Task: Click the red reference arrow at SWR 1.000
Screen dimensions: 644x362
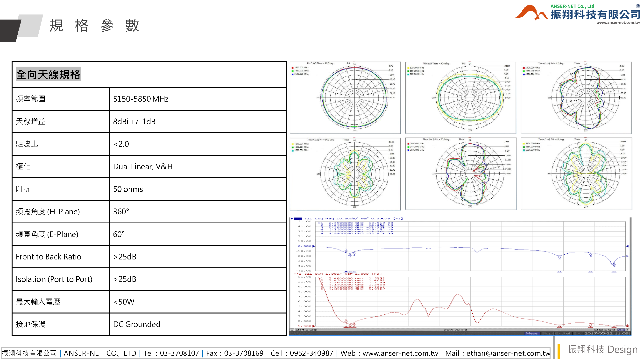Action: point(314,326)
